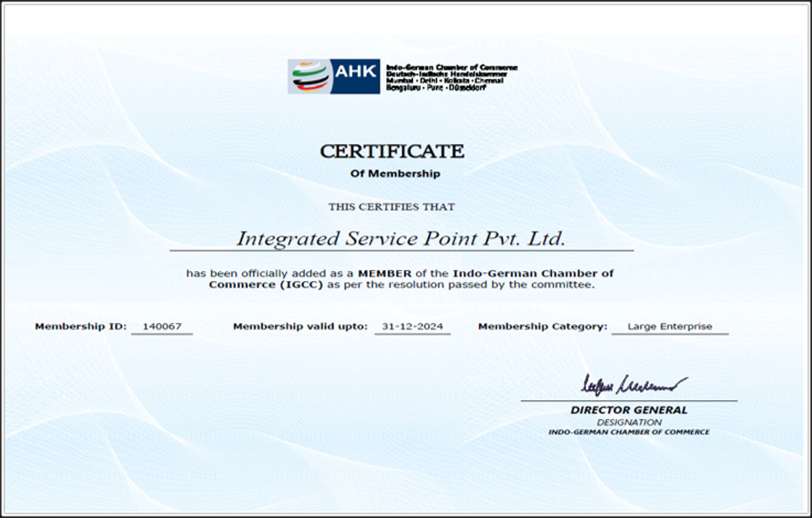Click the date 31-12-2024

pyautogui.click(x=412, y=326)
